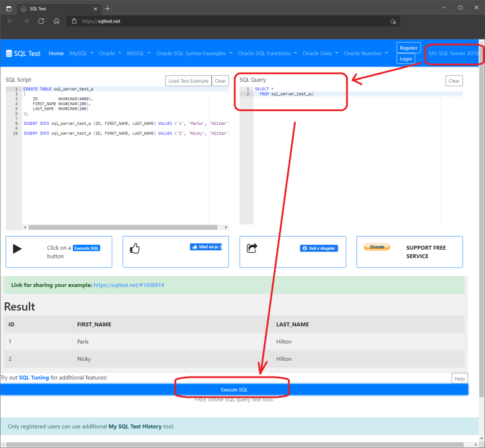This screenshot has height=448, width=485.
Task: Add page to favorites star icon
Action: (393, 21)
